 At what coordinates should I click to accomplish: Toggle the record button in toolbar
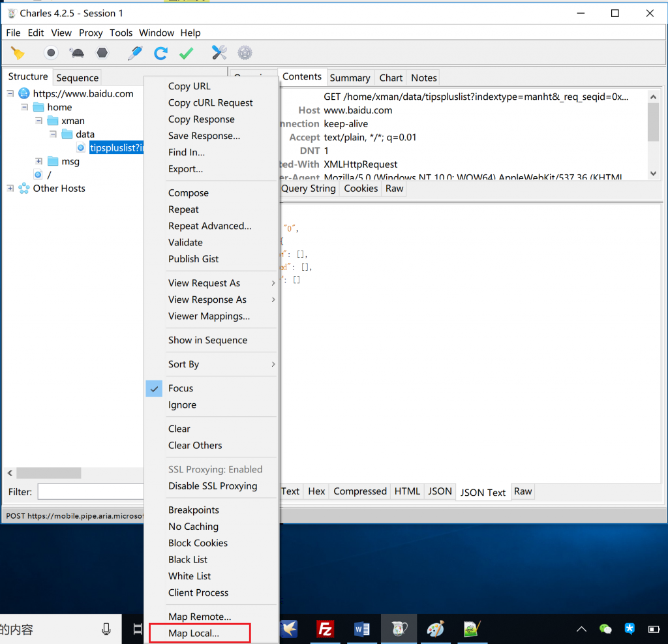tap(51, 53)
